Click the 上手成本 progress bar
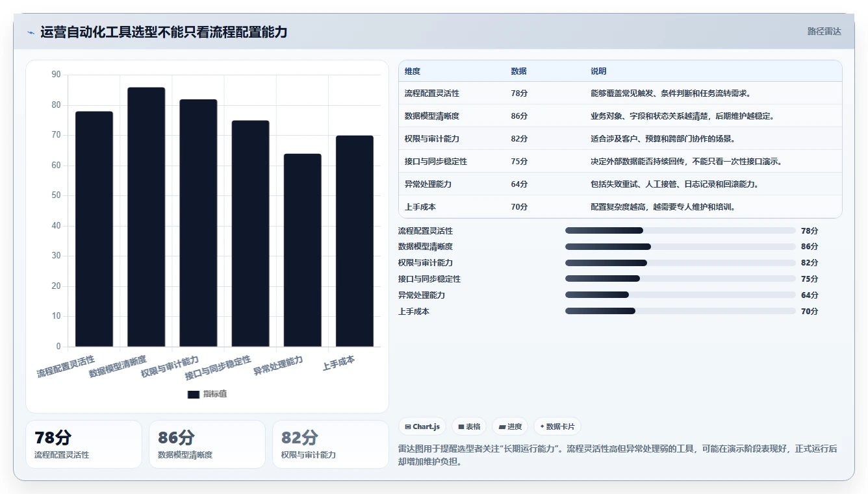Image resolution: width=868 pixels, height=494 pixels. click(680, 311)
